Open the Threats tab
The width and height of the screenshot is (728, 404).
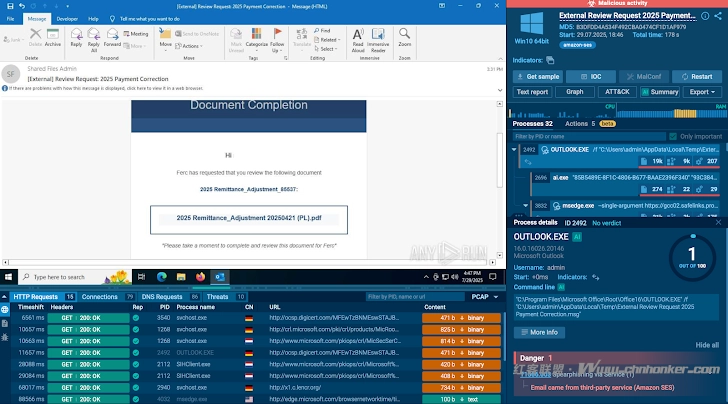pyautogui.click(x=220, y=297)
